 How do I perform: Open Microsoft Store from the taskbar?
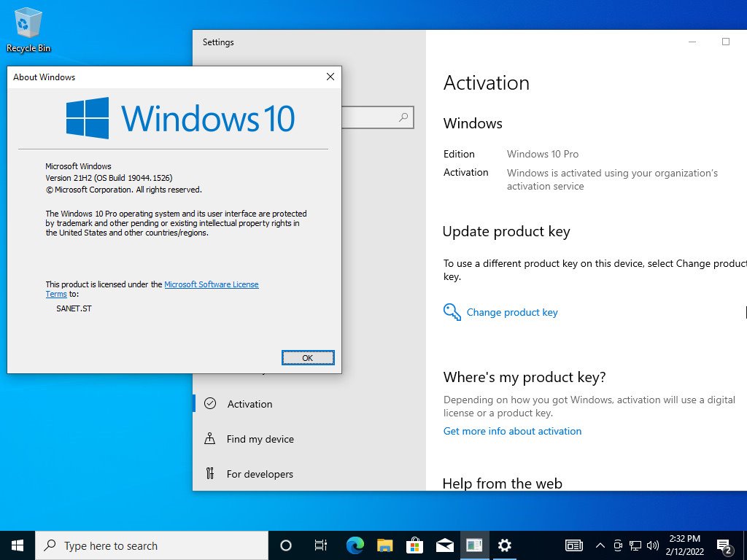pyautogui.click(x=415, y=545)
